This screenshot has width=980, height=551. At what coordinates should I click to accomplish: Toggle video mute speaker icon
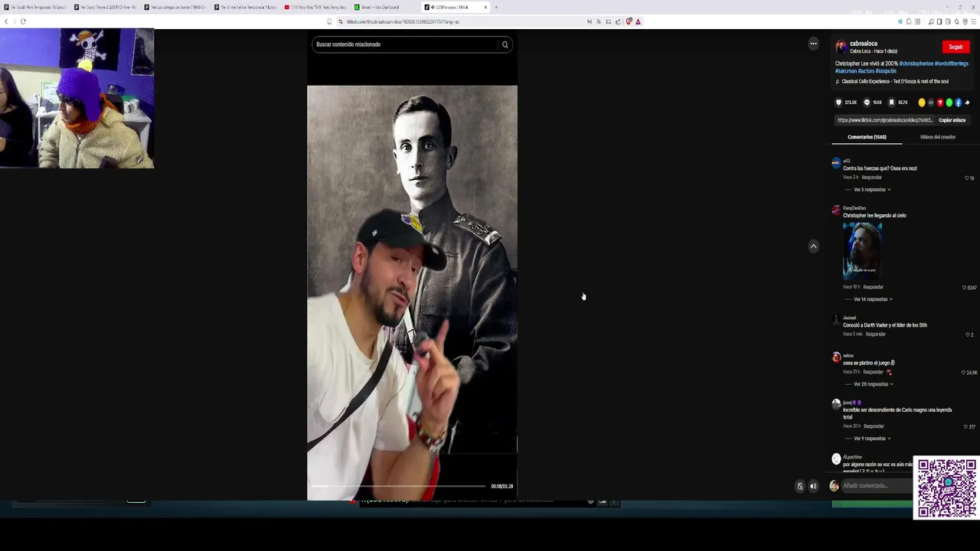(x=813, y=486)
